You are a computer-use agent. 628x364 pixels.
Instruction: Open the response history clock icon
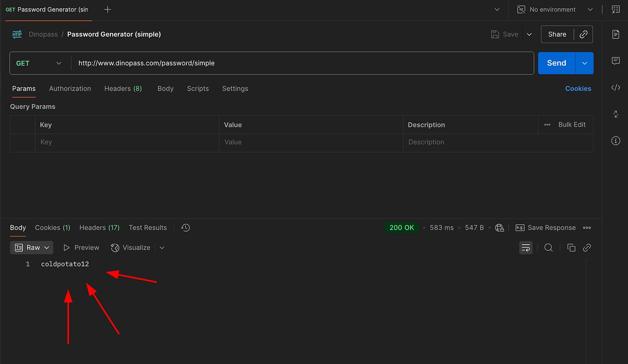point(185,228)
